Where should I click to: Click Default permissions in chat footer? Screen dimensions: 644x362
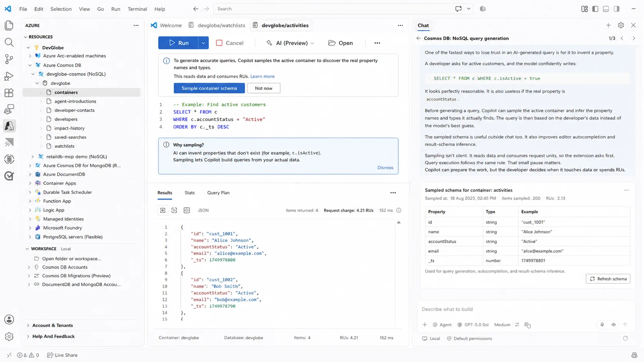pyautogui.click(x=469, y=339)
